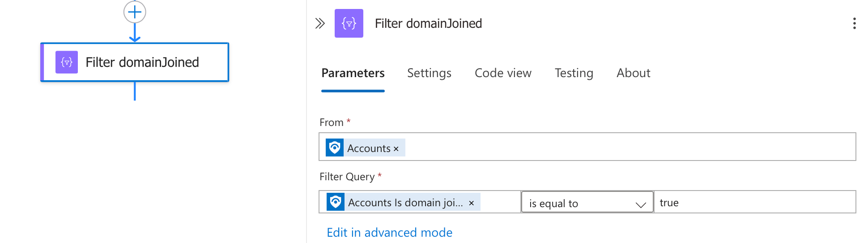Switch to the Parameters tab
The height and width of the screenshot is (243, 868).
353,73
